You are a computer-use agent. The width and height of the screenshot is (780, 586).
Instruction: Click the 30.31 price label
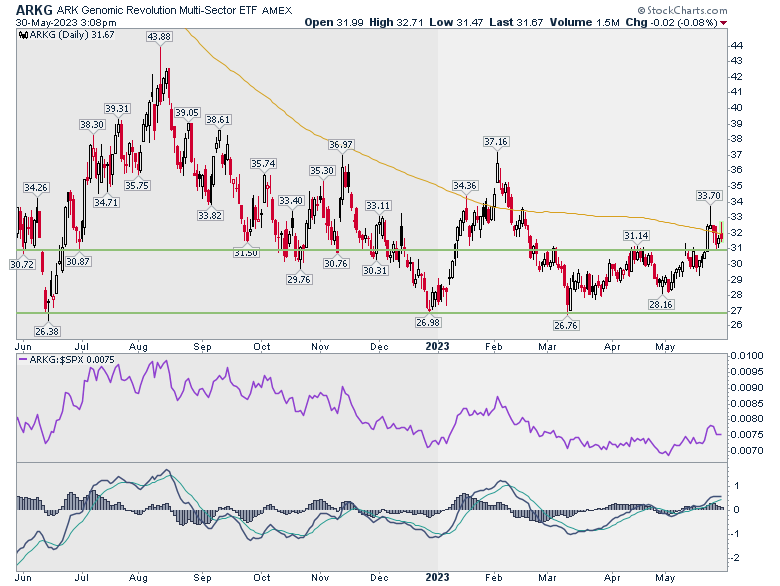coord(375,271)
